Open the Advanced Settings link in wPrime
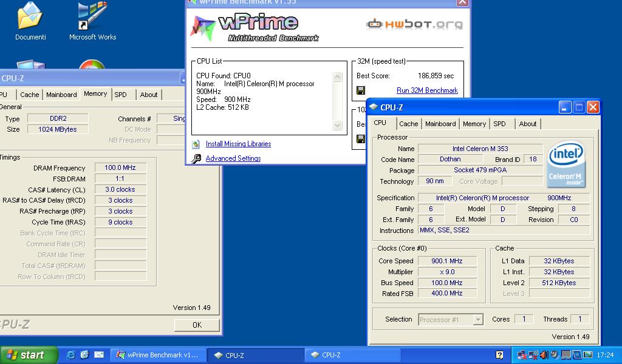 (233, 158)
